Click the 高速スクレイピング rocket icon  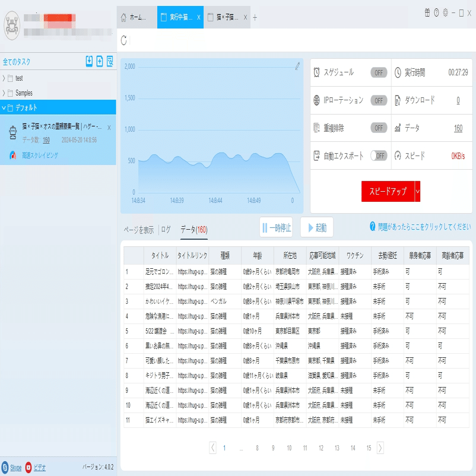[12, 156]
